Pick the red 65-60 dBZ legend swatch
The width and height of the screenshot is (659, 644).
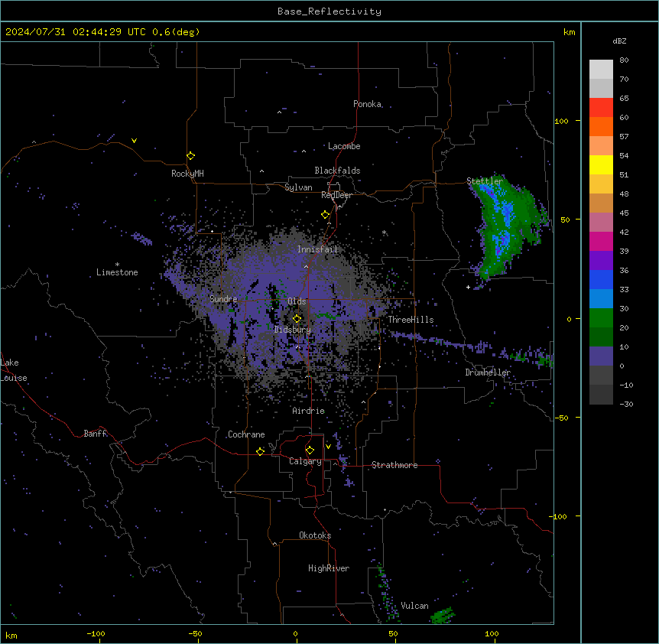click(601, 108)
